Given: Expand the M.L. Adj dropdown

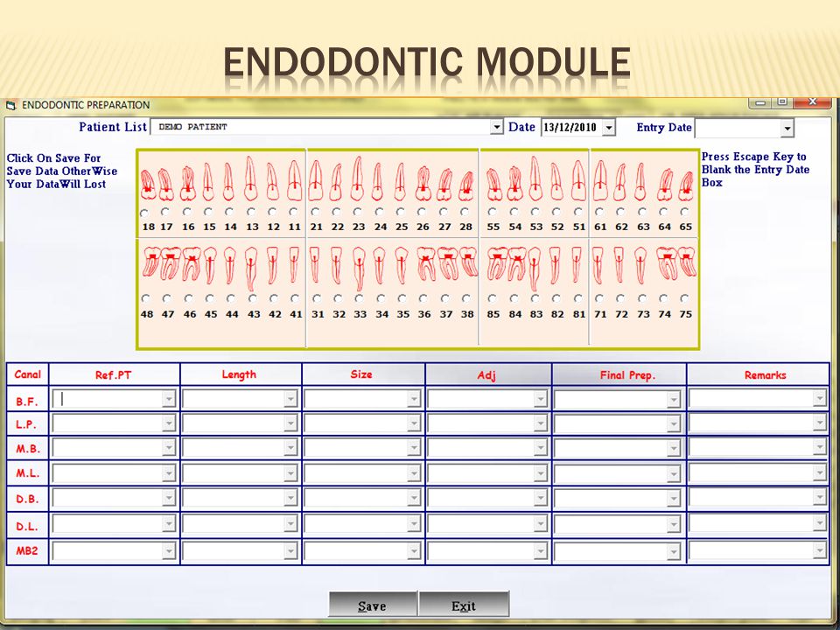Looking at the screenshot, I should click(x=540, y=473).
